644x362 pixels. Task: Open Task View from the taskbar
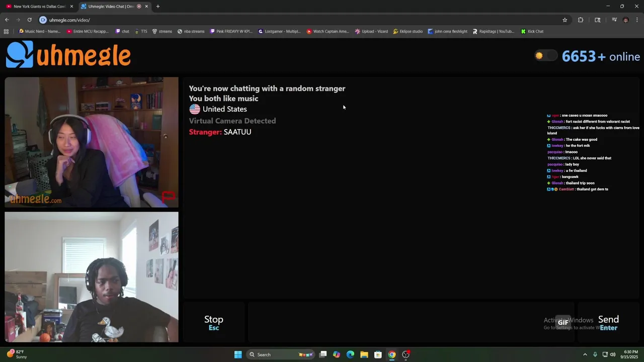[323, 354]
